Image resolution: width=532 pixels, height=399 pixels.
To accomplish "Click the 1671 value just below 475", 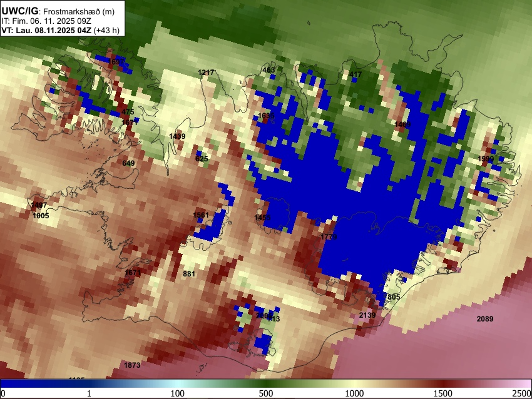I will (130, 123).
